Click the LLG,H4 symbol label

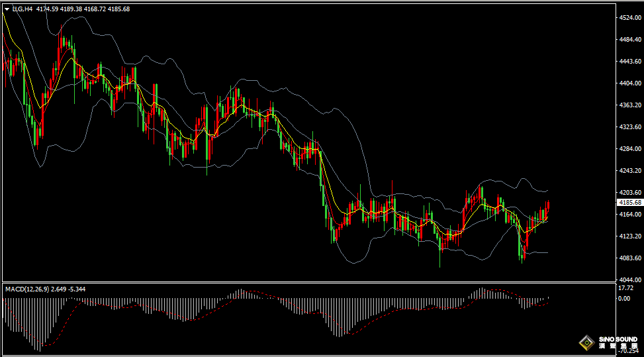[23, 9]
